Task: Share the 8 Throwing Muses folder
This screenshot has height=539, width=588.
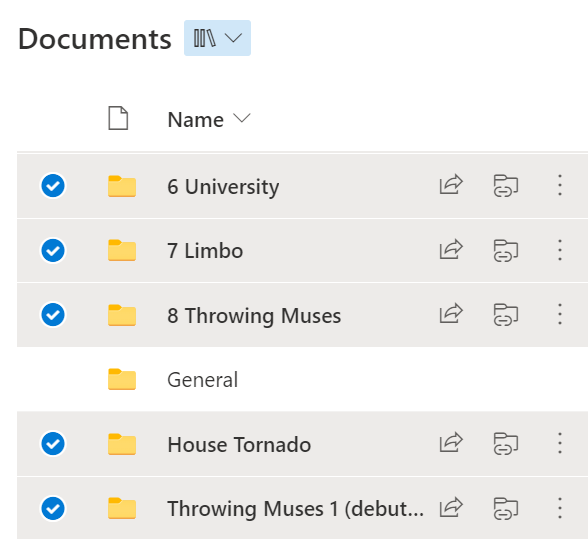Action: [451, 314]
